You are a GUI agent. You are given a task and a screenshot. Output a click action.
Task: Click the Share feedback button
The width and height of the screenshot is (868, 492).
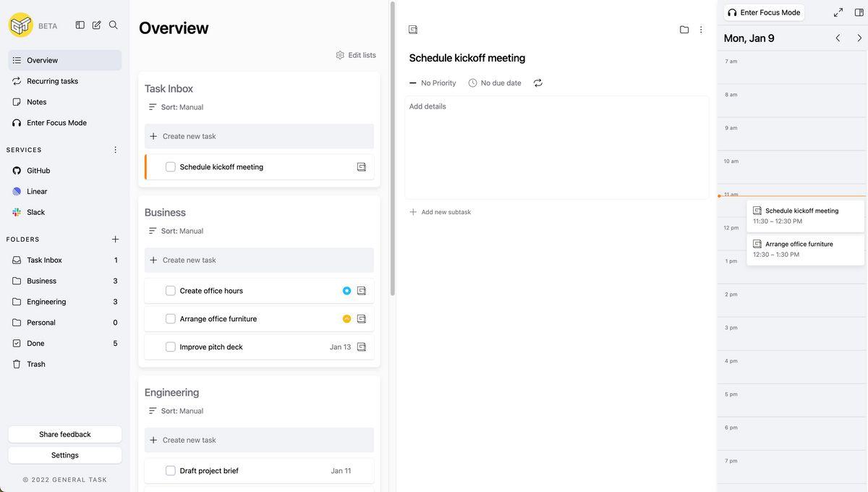pyautogui.click(x=65, y=434)
